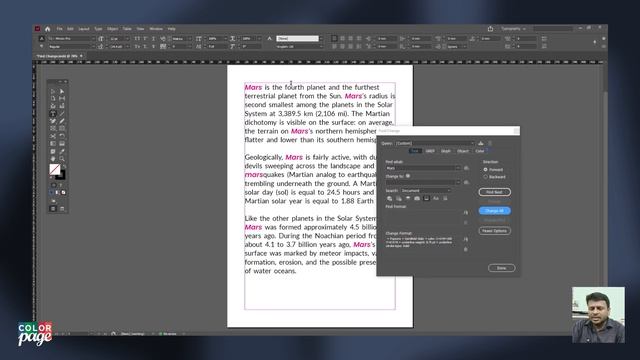Click Specify attributes icon for Change Format
The image size is (640, 360).
coord(466,239)
